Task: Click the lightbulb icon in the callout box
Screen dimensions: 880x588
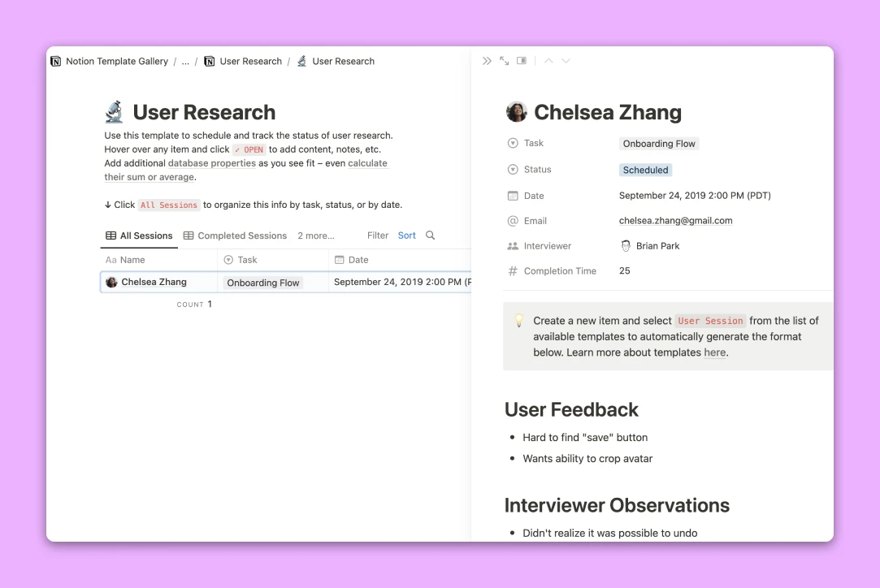Action: tap(518, 320)
